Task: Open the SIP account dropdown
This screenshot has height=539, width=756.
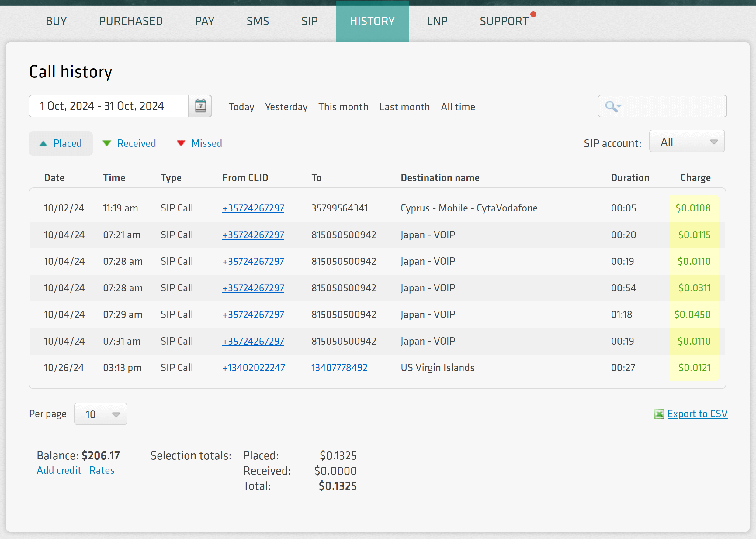Action: pyautogui.click(x=687, y=142)
